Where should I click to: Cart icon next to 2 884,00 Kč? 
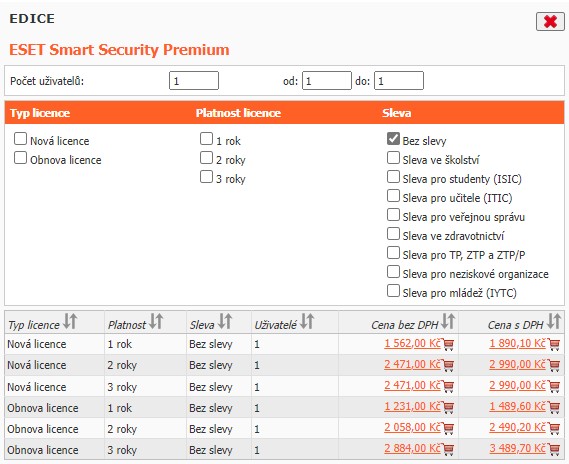point(449,449)
